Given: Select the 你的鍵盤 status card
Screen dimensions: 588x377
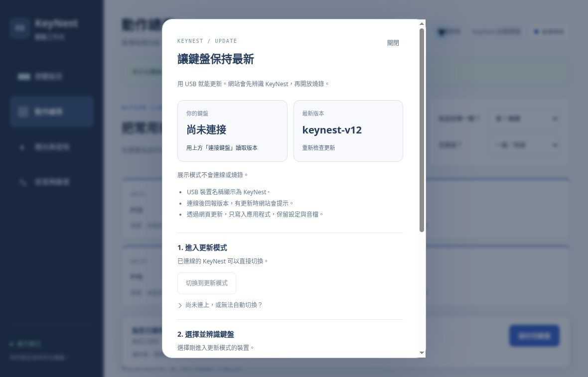Looking at the screenshot, I should pyautogui.click(x=232, y=131).
